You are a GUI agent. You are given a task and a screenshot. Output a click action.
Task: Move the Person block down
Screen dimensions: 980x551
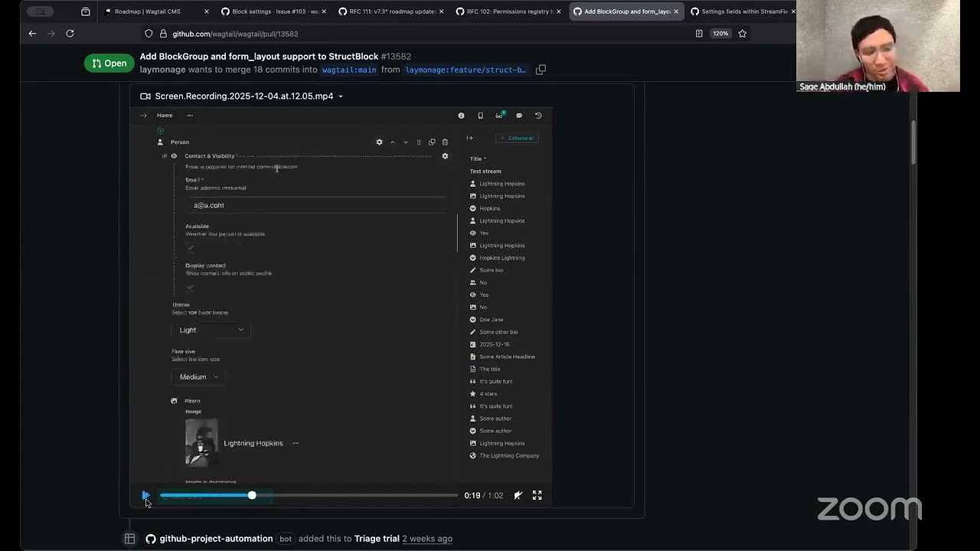pyautogui.click(x=405, y=142)
